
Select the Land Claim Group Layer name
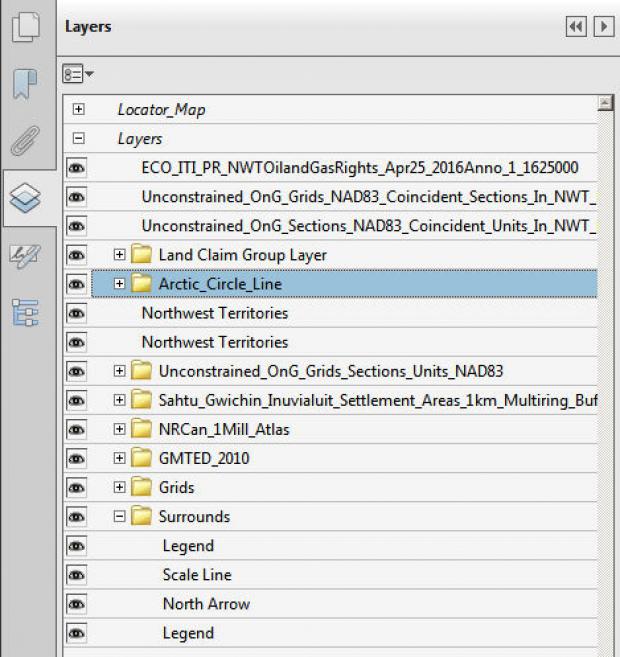243,255
